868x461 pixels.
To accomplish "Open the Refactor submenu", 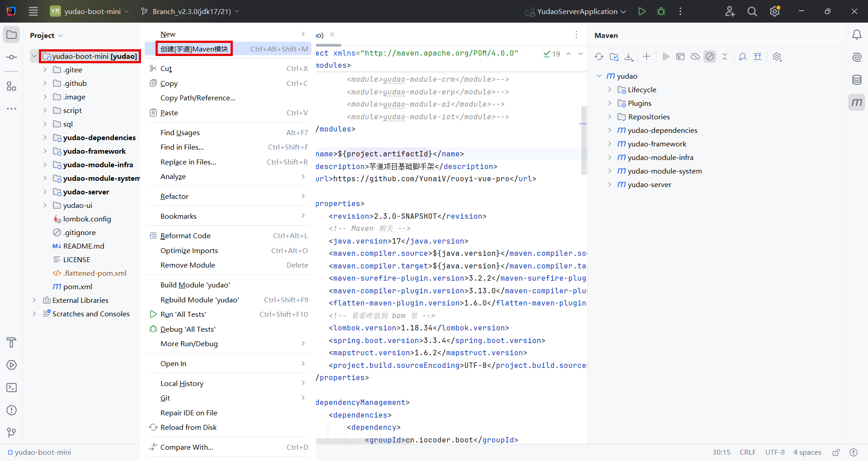I will click(228, 196).
